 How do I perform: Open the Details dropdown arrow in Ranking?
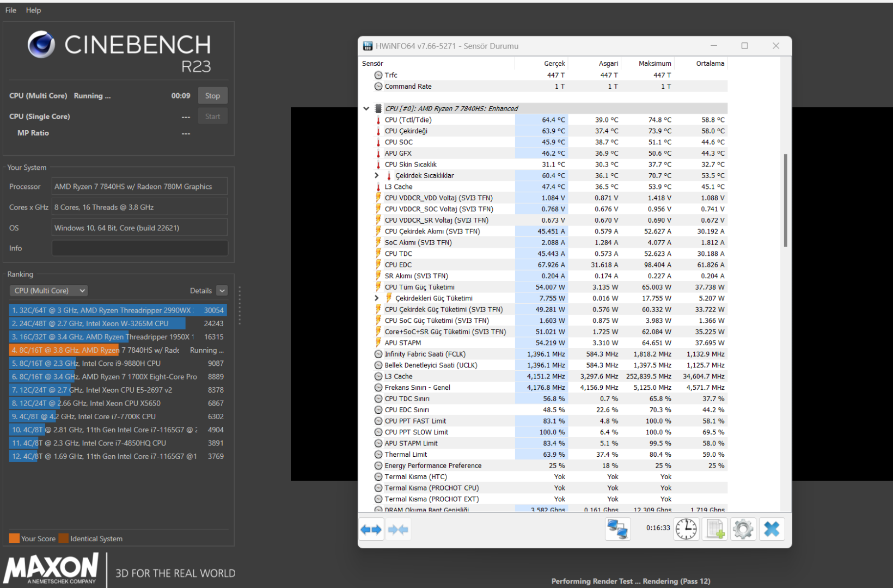(222, 291)
